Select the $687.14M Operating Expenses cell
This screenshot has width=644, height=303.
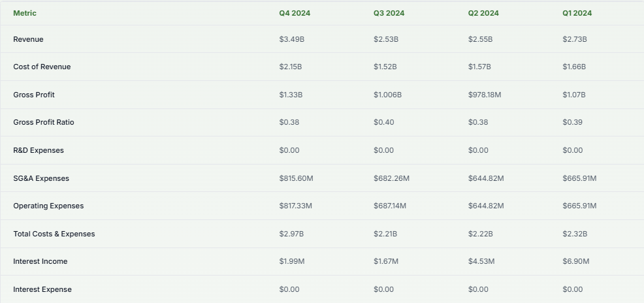tap(390, 206)
